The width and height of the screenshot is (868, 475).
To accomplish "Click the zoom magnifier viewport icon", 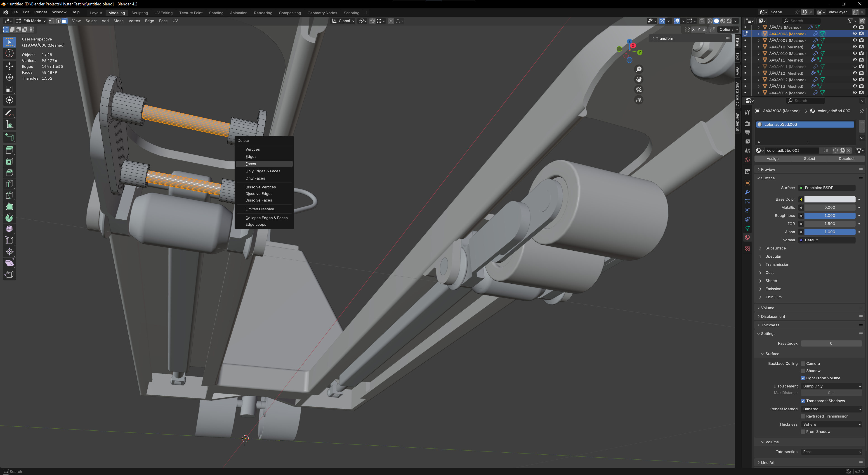I will [639, 69].
